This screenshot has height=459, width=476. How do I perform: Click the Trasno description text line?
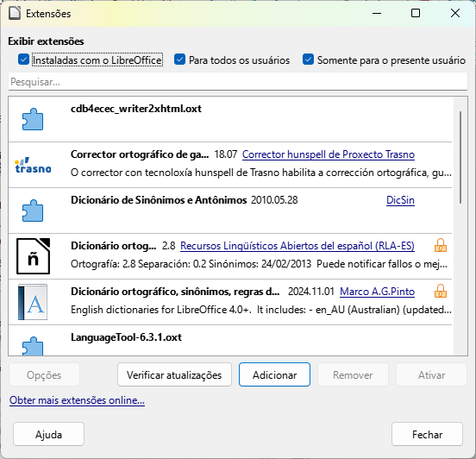[x=261, y=173]
